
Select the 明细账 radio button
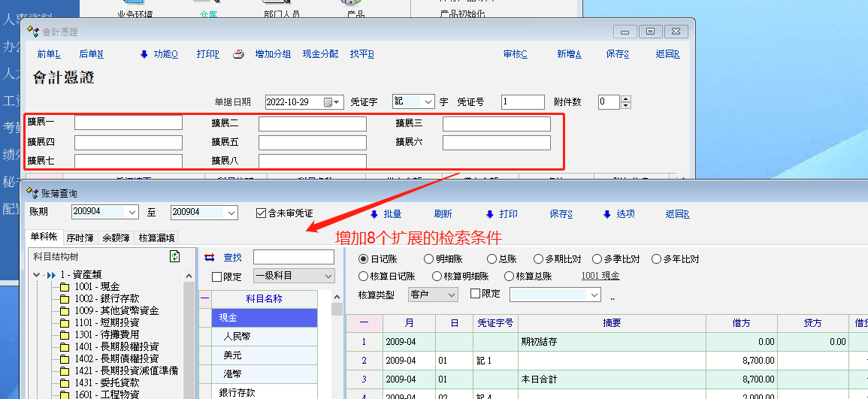pos(428,259)
